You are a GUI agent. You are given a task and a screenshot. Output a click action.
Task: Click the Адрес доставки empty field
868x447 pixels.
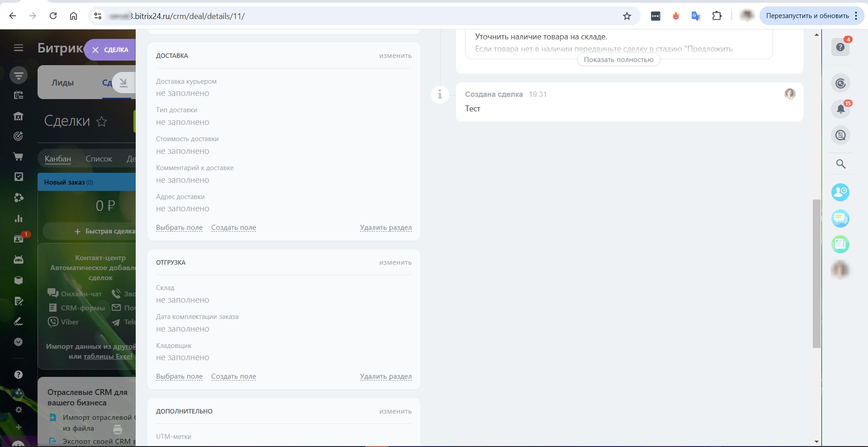coord(183,209)
